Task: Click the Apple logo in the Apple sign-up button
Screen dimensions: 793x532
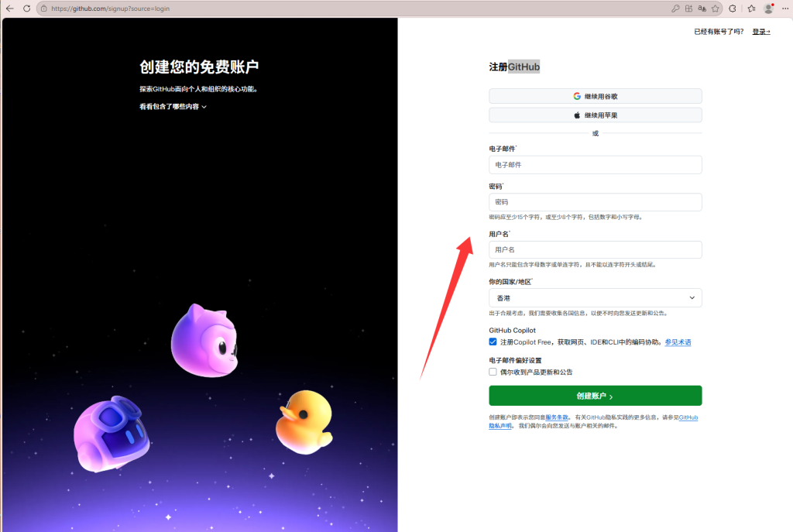Action: click(577, 115)
